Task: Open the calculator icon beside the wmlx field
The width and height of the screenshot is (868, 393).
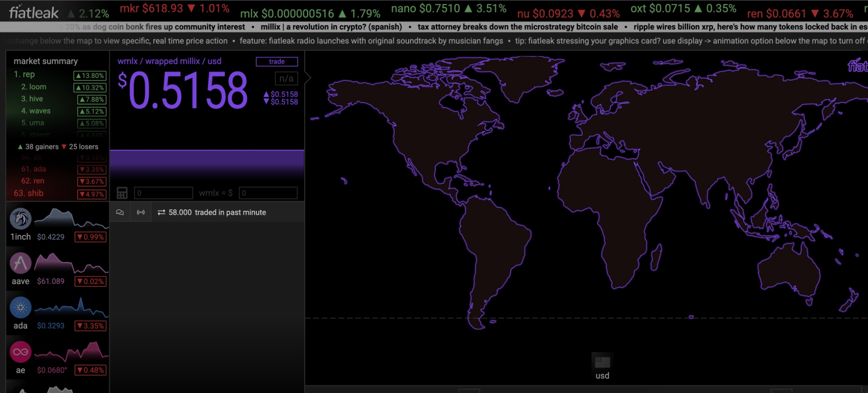Action: point(122,193)
